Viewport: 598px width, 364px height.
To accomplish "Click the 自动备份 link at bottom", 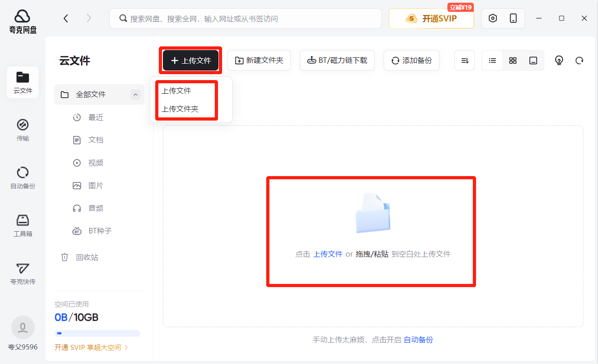I will point(418,339).
